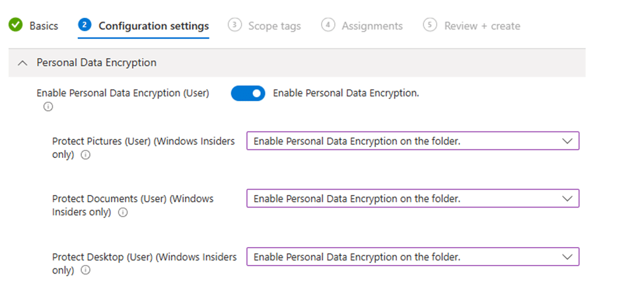Open the Protect Documents dropdown
The height and width of the screenshot is (304, 644).
[413, 198]
